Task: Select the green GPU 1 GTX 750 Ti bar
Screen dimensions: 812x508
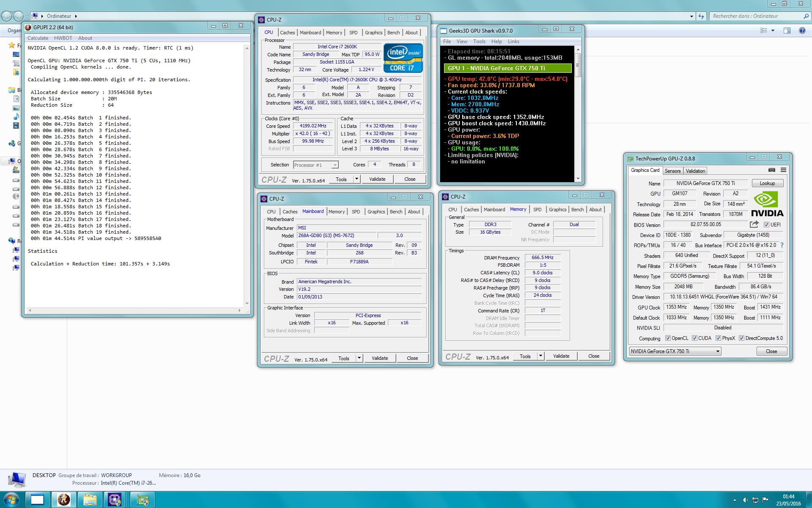Action: [x=507, y=68]
